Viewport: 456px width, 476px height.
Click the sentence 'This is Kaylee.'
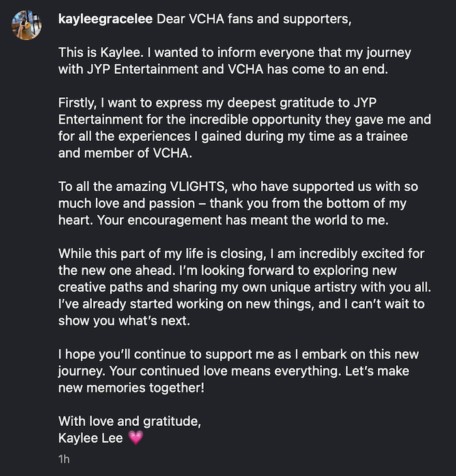click(x=101, y=53)
